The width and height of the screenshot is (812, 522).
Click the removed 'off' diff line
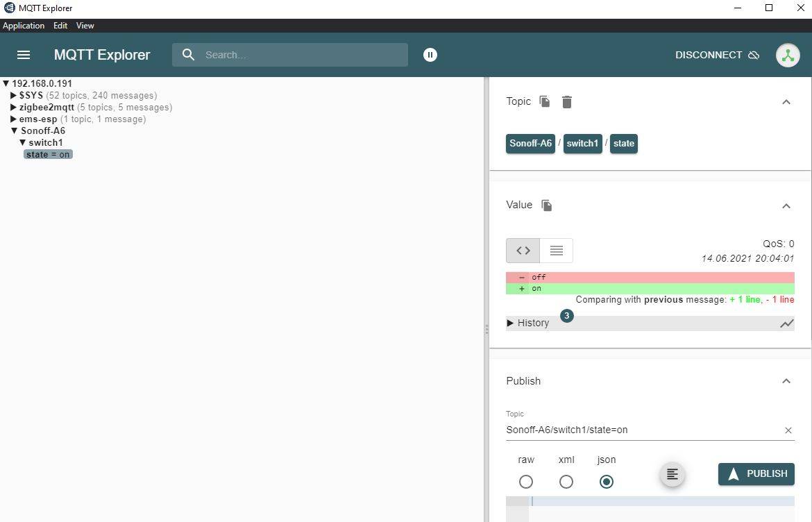click(650, 277)
